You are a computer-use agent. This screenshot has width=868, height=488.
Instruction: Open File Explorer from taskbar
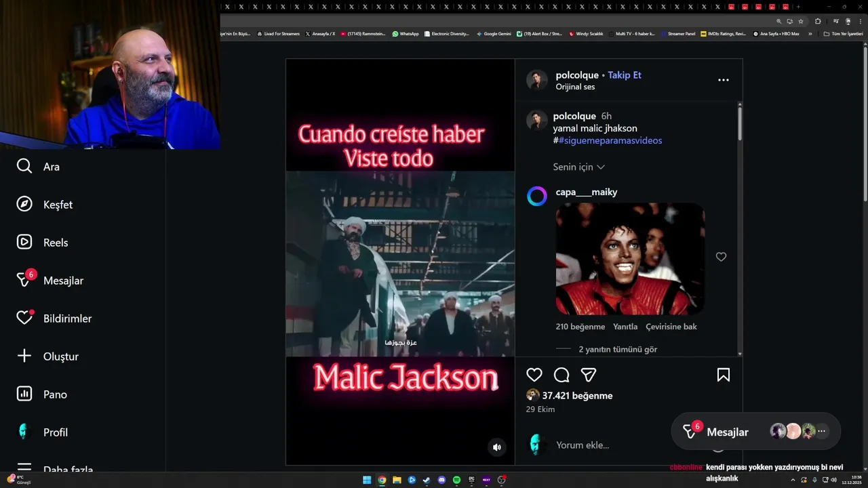(x=397, y=480)
